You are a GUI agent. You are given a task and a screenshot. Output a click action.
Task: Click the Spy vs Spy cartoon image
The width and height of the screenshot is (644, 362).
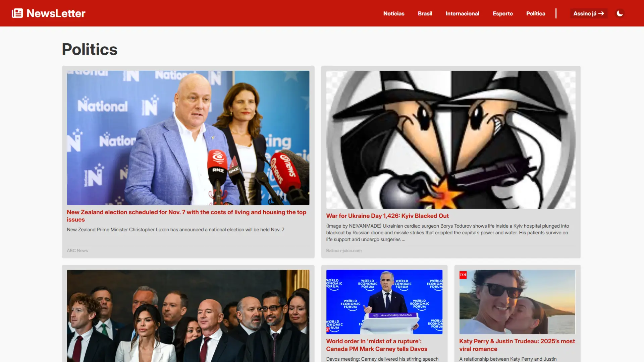pyautogui.click(x=451, y=140)
